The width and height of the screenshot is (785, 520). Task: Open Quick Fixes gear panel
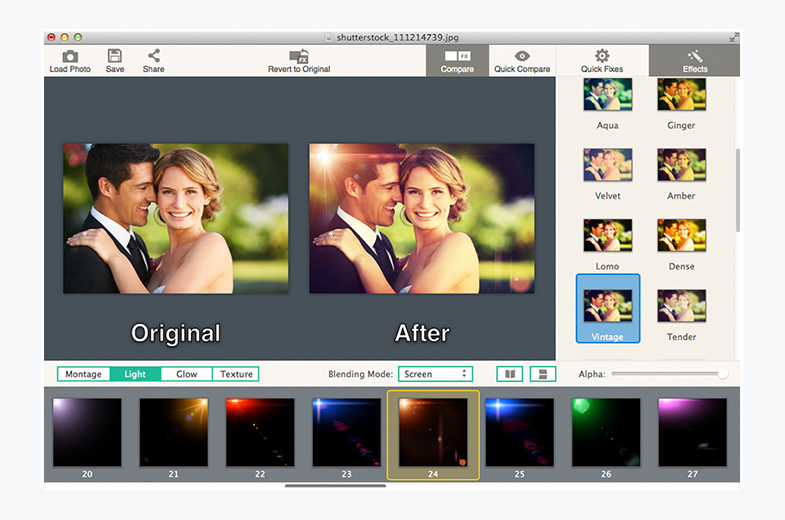pyautogui.click(x=601, y=57)
